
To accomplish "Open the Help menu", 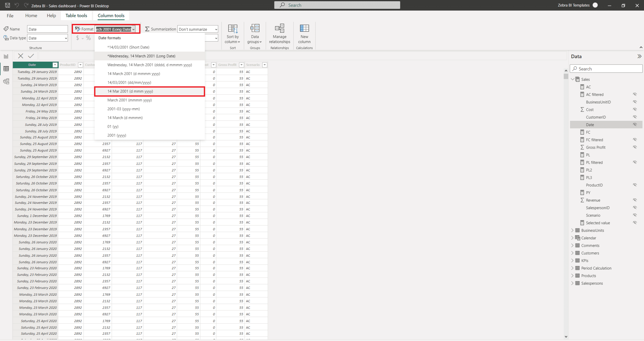I will [51, 15].
